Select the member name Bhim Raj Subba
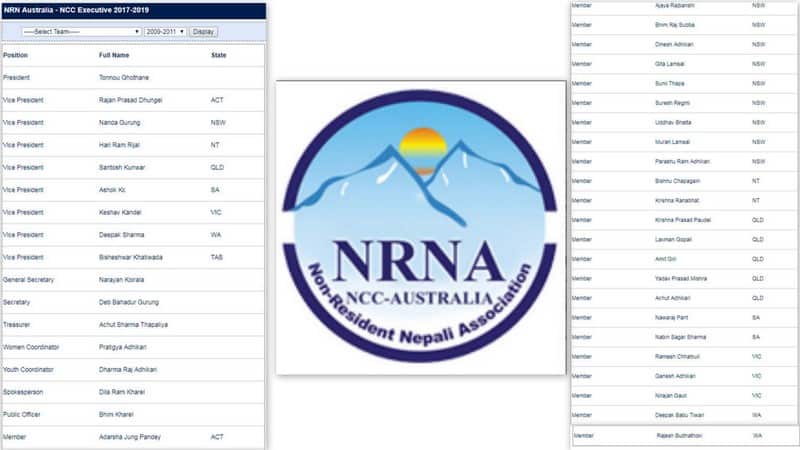Viewport: 800px width, 450px height. 674,24
